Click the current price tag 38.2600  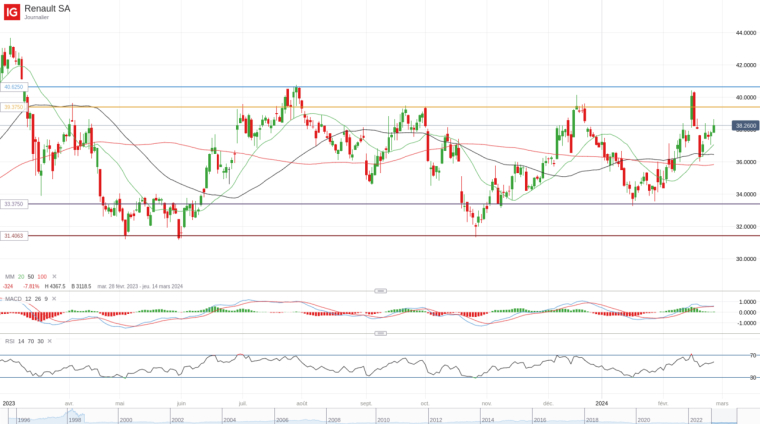click(745, 126)
